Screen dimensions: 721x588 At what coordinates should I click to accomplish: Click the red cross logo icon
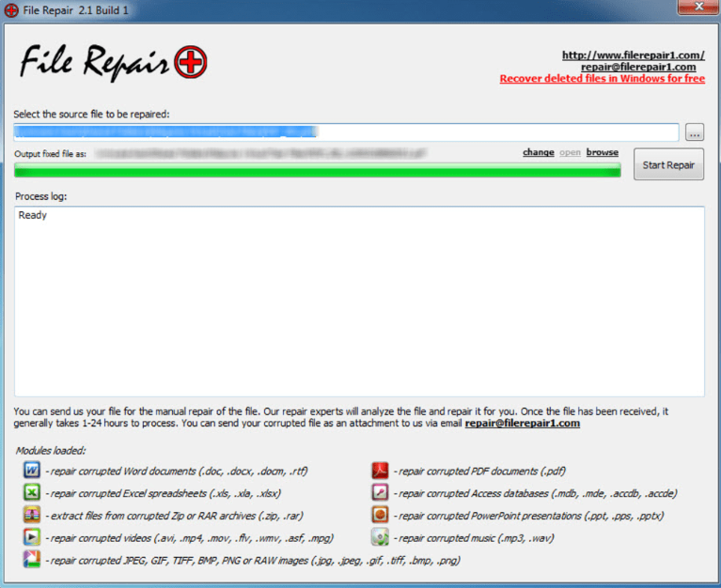(191, 62)
